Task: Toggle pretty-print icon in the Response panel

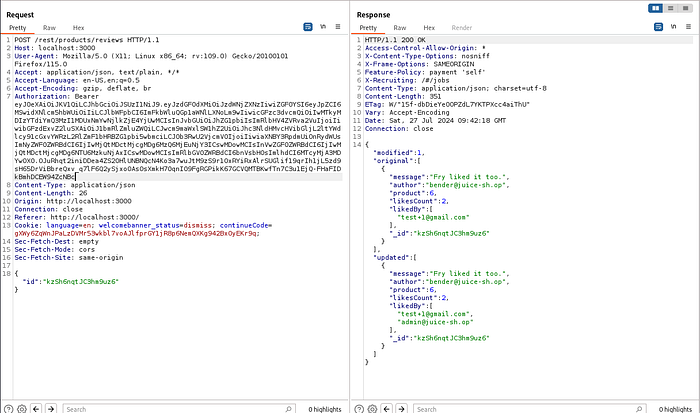Action: pyautogui.click(x=658, y=27)
